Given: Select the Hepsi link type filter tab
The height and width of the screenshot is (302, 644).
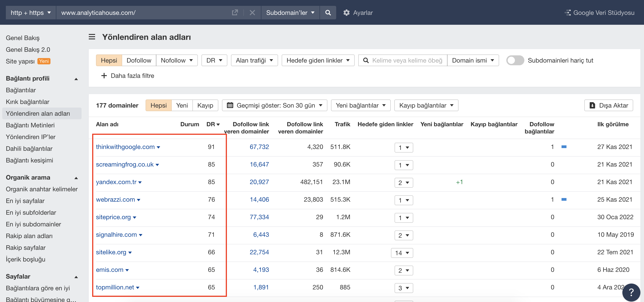Looking at the screenshot, I should pos(109,60).
